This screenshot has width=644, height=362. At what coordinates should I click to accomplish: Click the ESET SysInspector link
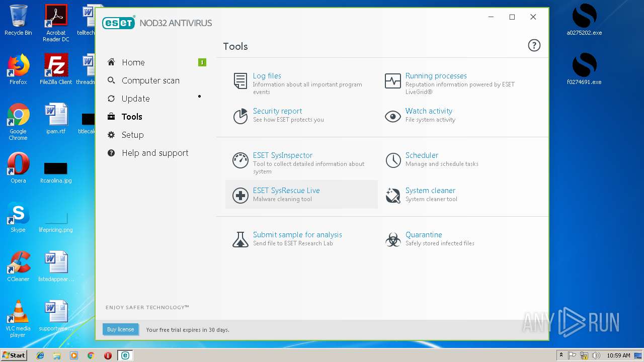283,155
